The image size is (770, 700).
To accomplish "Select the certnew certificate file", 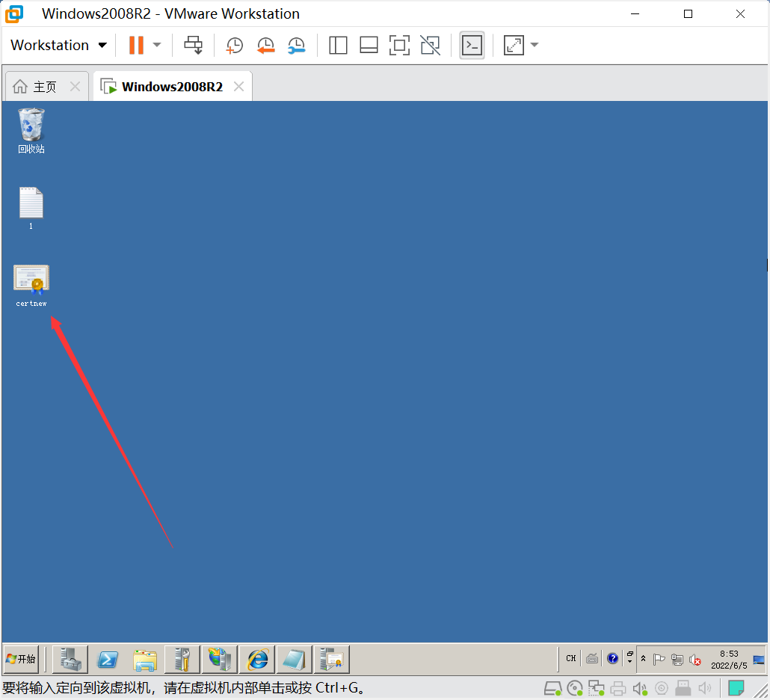I will tap(31, 286).
